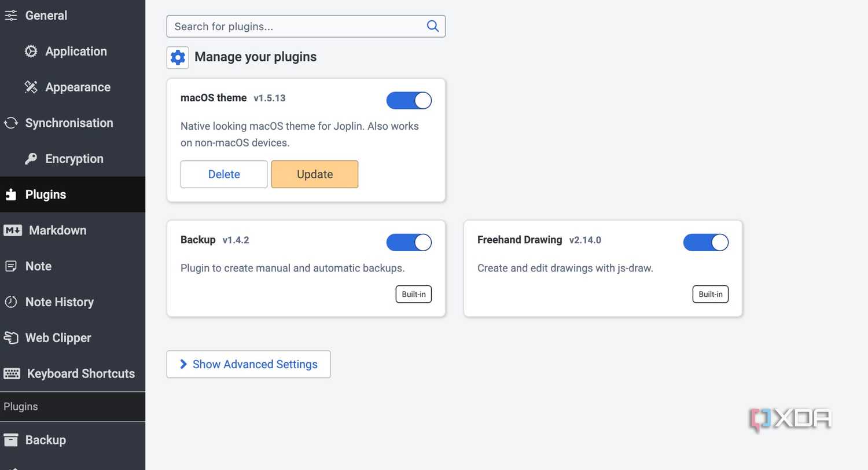Open the General settings section
The width and height of the screenshot is (868, 470).
(x=72, y=16)
